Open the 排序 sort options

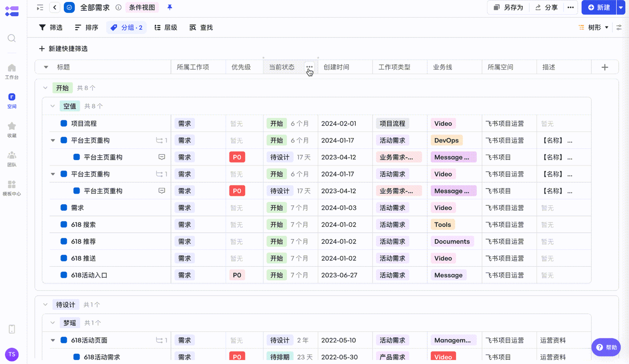pyautogui.click(x=86, y=28)
